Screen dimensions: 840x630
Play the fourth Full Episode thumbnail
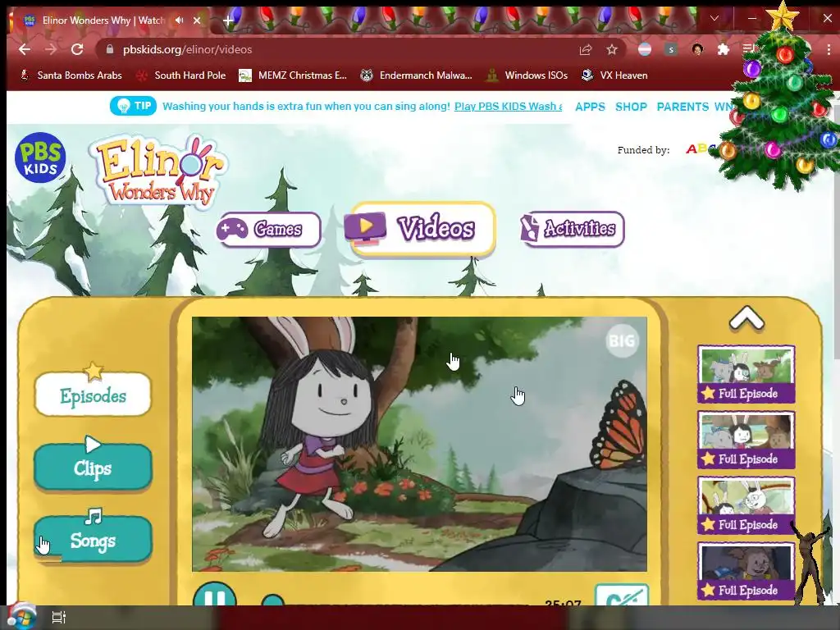coord(746,571)
